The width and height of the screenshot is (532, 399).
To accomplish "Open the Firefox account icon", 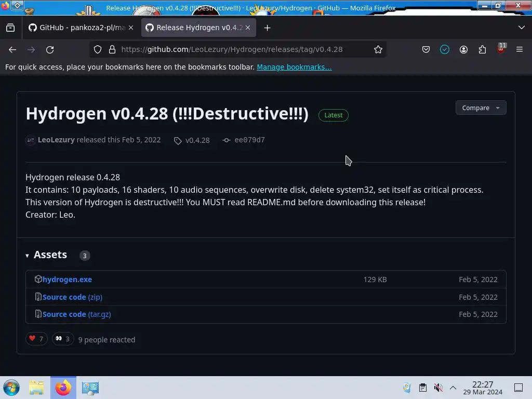I will pos(463,49).
